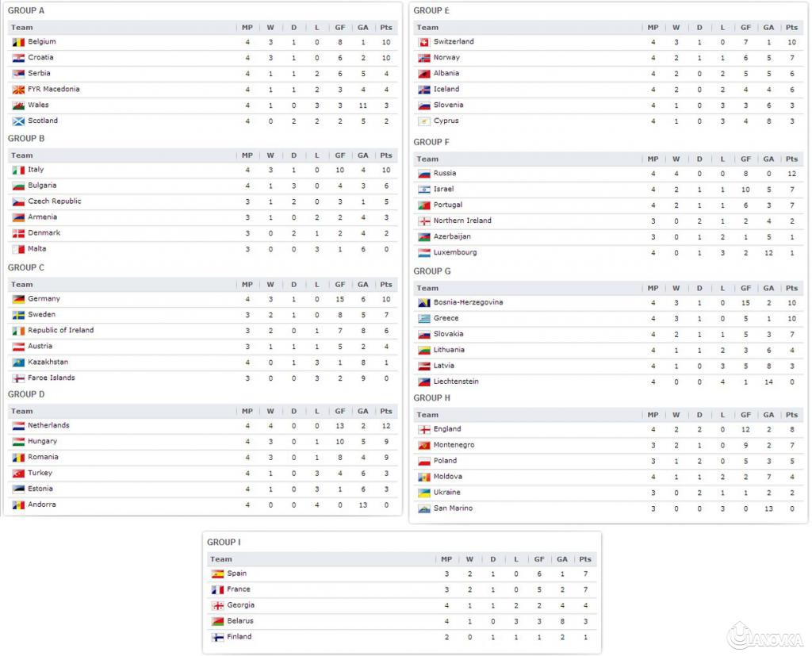Image resolution: width=812 pixels, height=656 pixels.
Task: Click the Netherlands flag icon
Action: coord(18,426)
